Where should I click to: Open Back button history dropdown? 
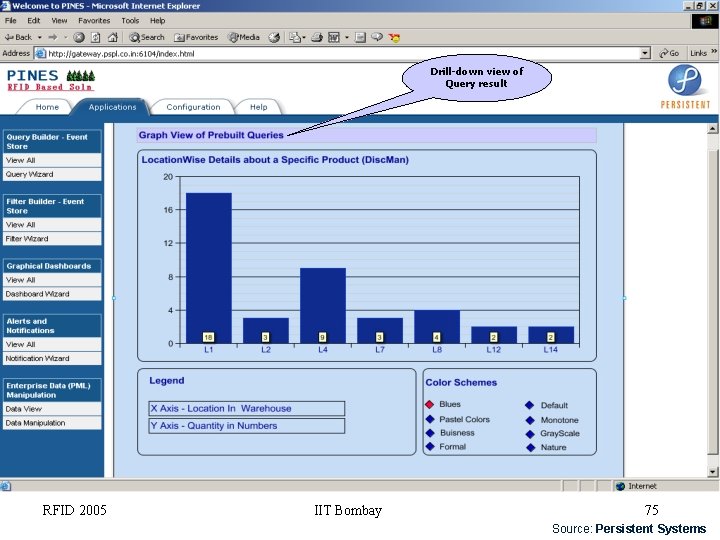coord(39,37)
